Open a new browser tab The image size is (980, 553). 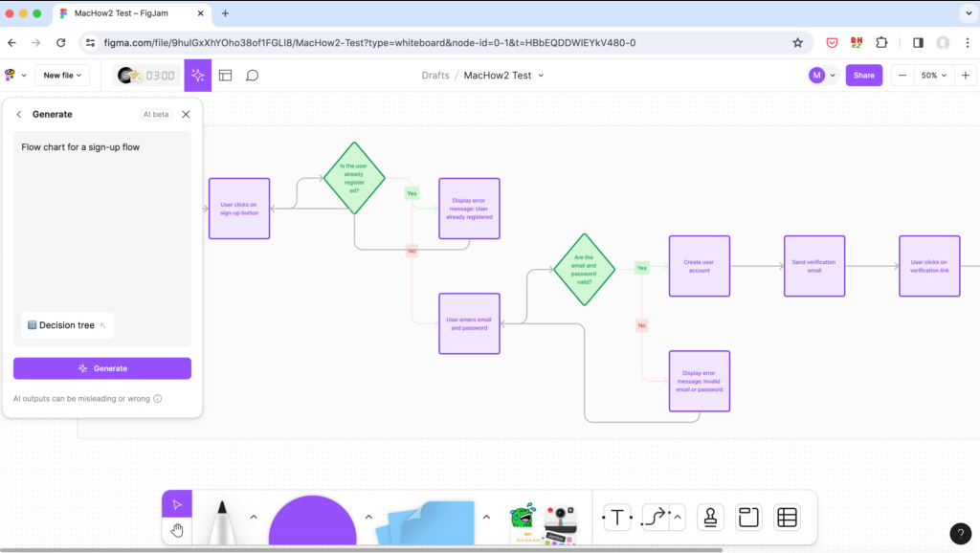(x=225, y=13)
